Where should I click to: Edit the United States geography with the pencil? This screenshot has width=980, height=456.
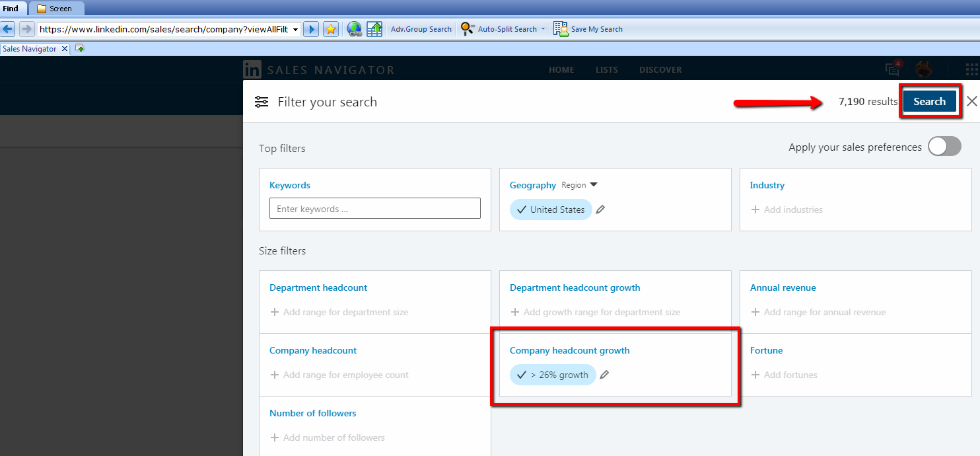pos(600,209)
